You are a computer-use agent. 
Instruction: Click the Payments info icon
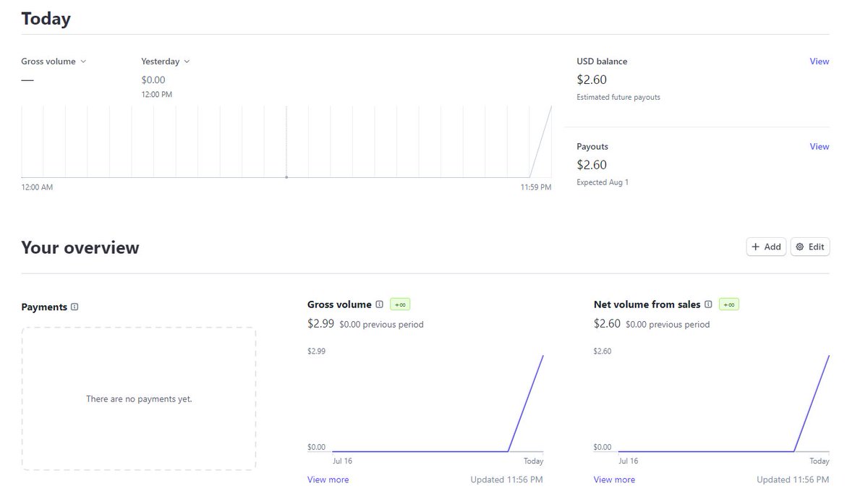(75, 307)
